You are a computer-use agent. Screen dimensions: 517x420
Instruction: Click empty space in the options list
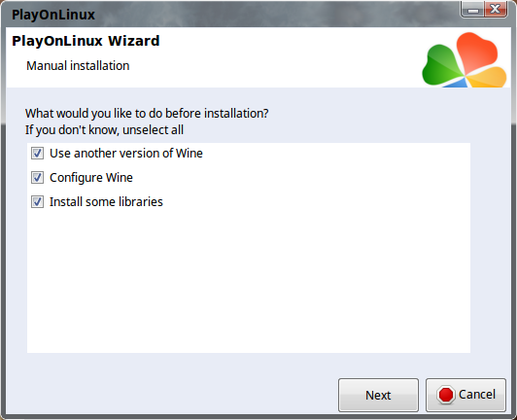point(249,280)
